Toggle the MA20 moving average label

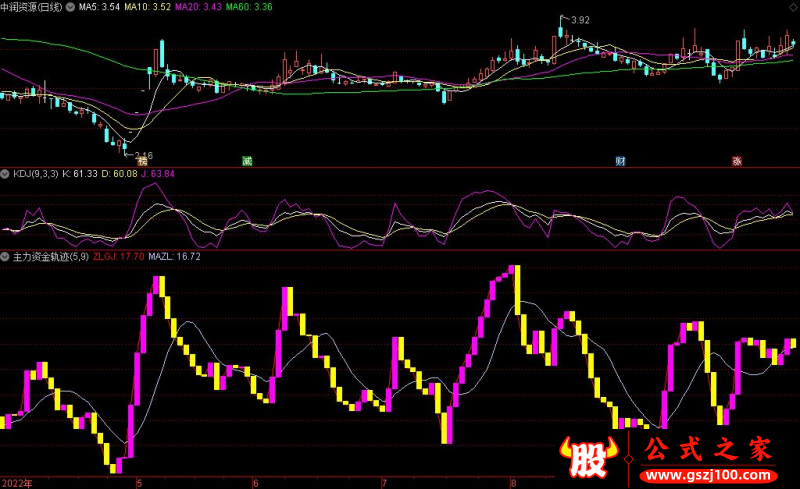[x=196, y=7]
